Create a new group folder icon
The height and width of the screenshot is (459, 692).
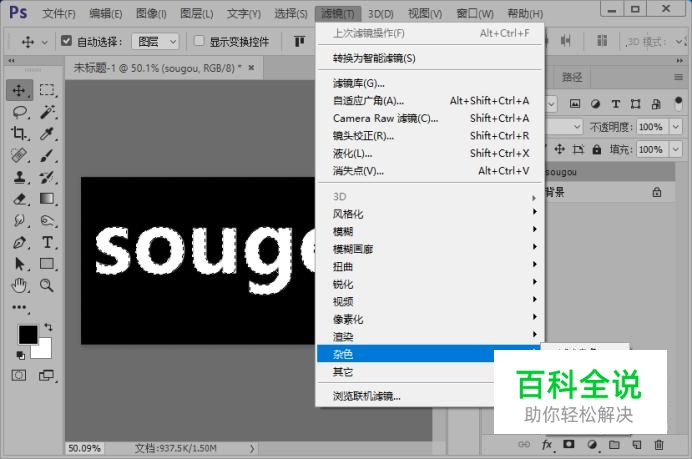[x=614, y=445]
